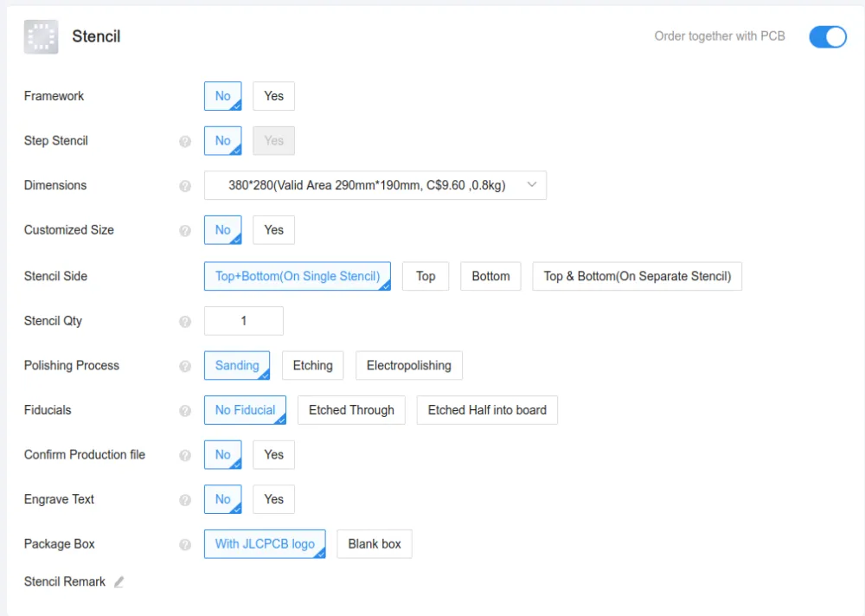This screenshot has width=865, height=616.
Task: Toggle the Order together with PCB switch
Action: [x=827, y=37]
